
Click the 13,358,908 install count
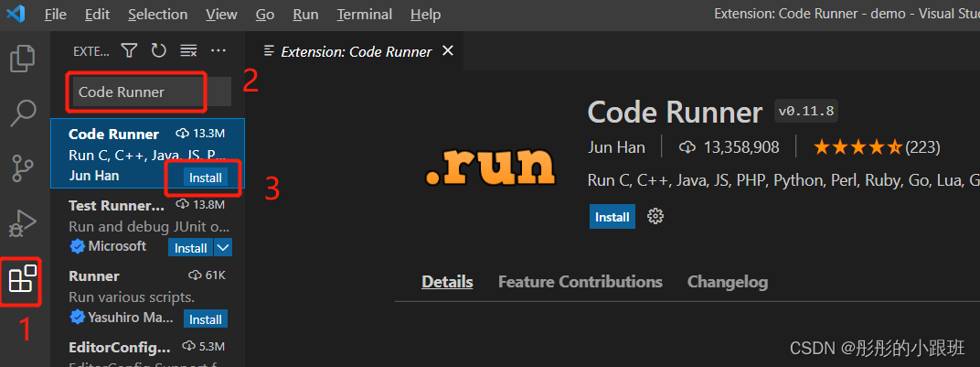click(x=741, y=147)
